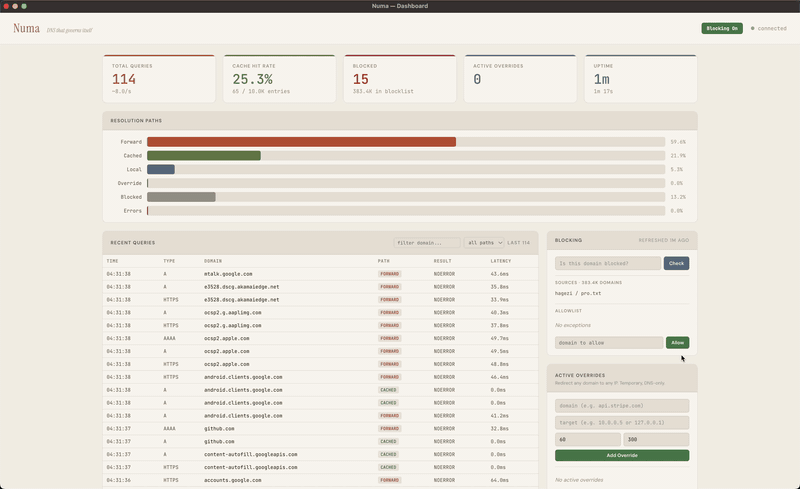The width and height of the screenshot is (800, 489).
Task: Toggle the Blocking On button
Action: click(721, 29)
